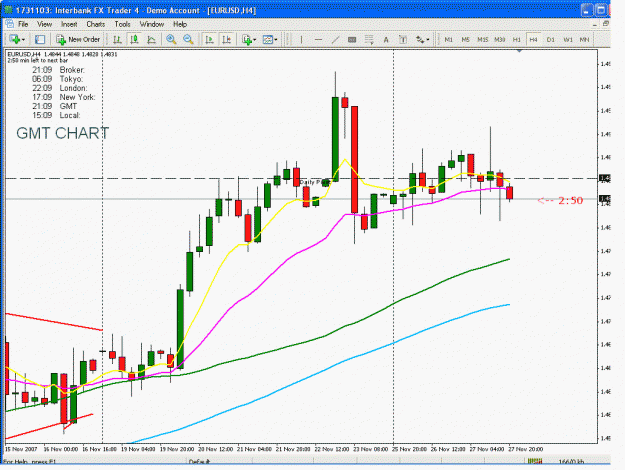625x470 pixels.
Task: Switch to candlestick chart type
Action: click(134, 39)
